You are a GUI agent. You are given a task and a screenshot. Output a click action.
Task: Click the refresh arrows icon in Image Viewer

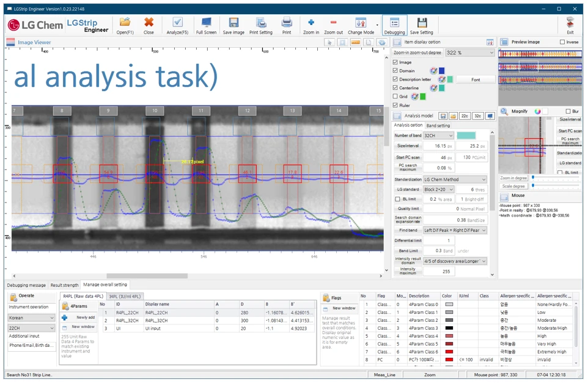pos(382,42)
